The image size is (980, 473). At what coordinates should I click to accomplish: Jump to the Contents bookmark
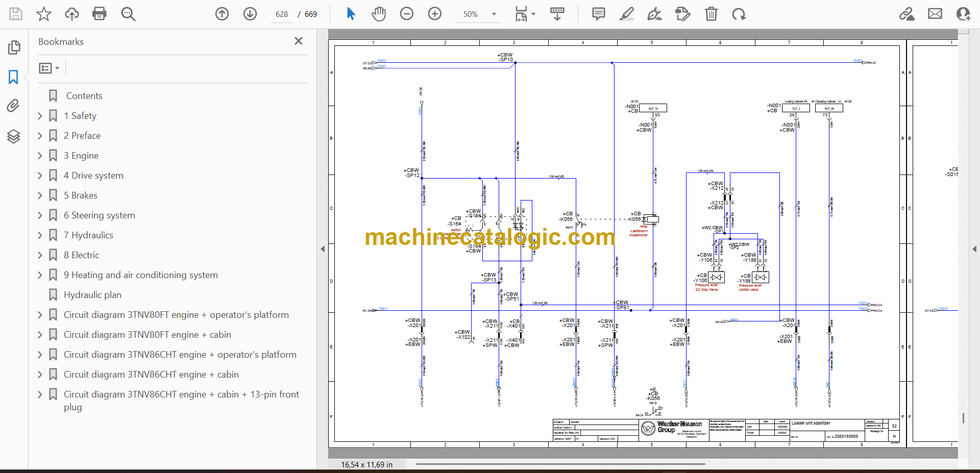click(84, 96)
